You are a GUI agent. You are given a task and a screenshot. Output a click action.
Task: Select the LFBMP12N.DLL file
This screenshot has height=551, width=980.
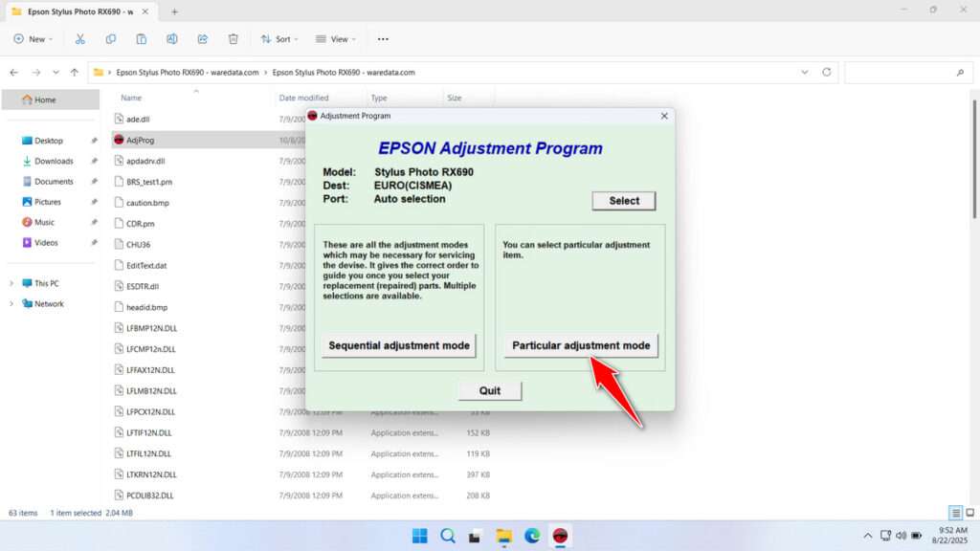(x=151, y=328)
